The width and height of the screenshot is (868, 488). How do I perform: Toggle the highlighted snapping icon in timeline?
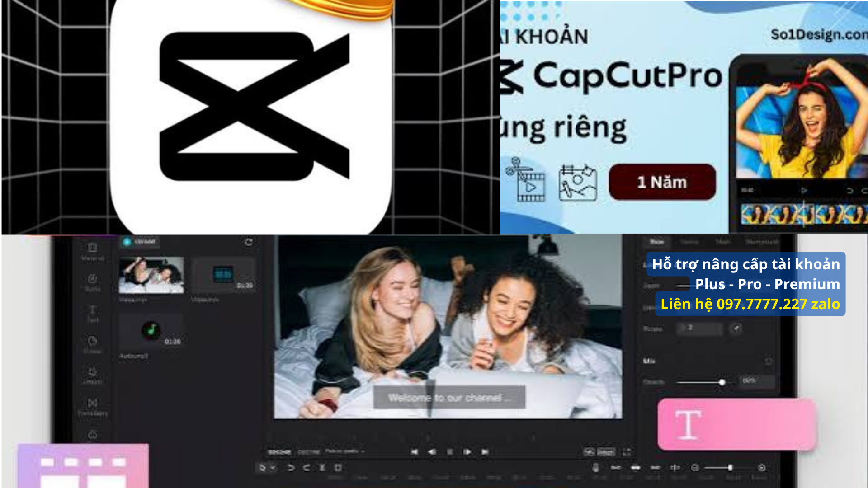point(636,468)
